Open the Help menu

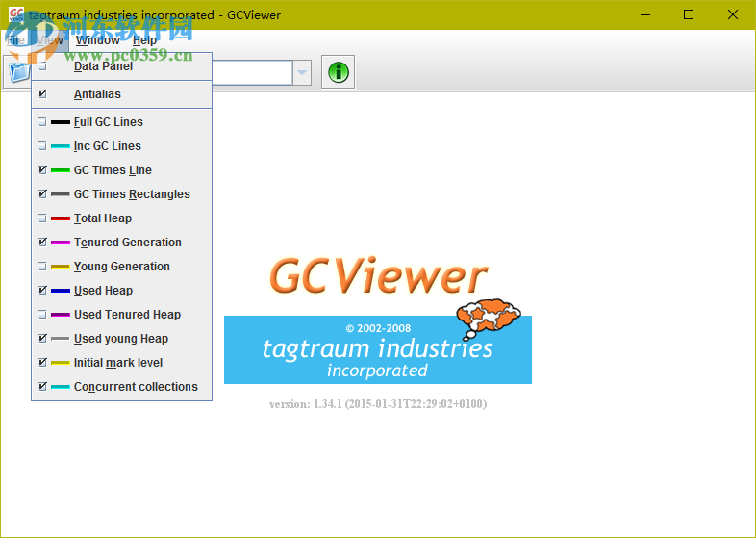tap(144, 40)
